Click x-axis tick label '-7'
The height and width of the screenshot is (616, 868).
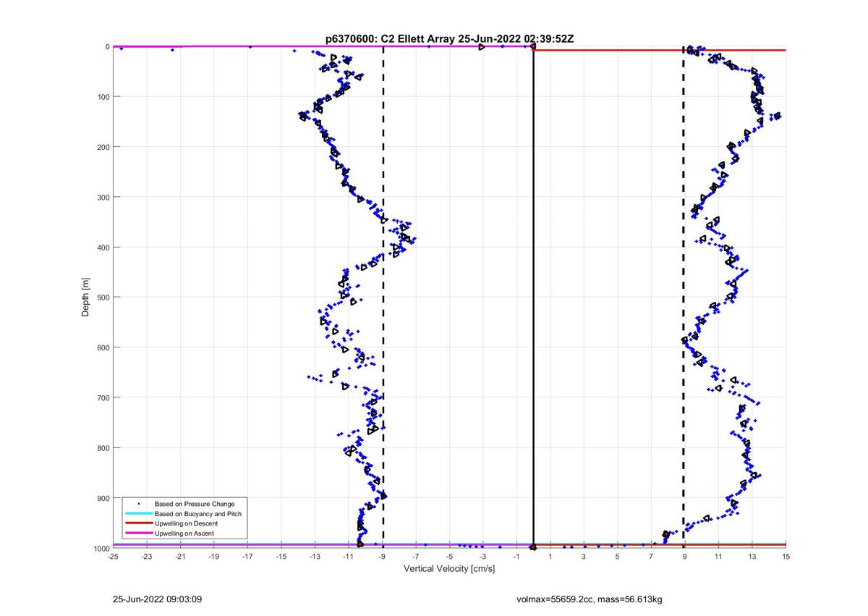pos(416,557)
